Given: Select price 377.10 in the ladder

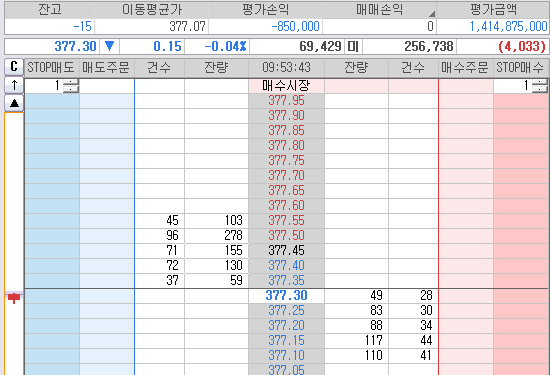Looking at the screenshot, I should (x=286, y=356).
